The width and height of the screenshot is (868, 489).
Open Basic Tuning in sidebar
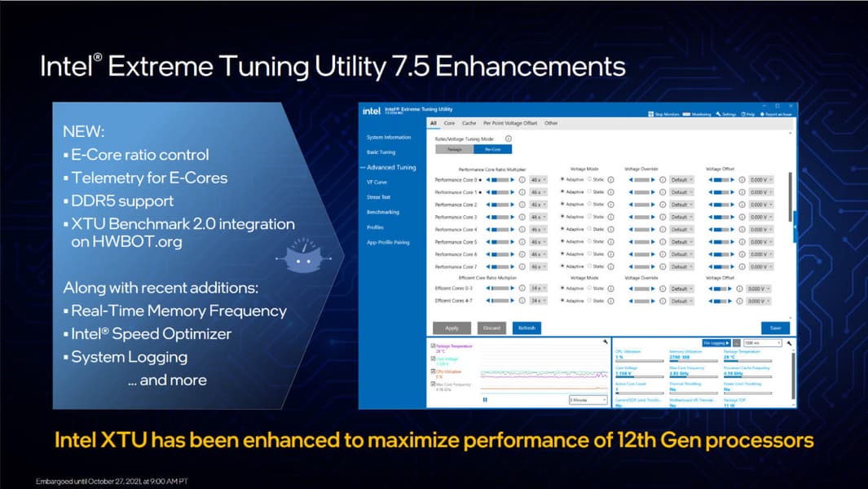point(381,152)
